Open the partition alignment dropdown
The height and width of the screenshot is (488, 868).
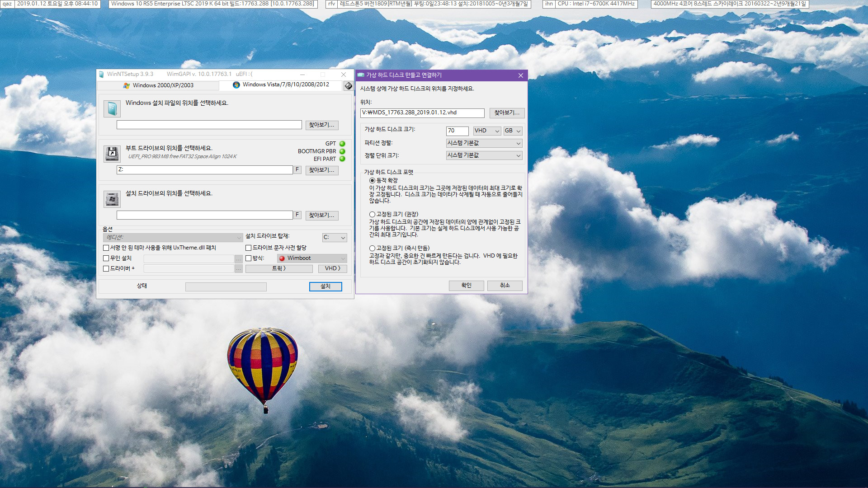(x=484, y=143)
